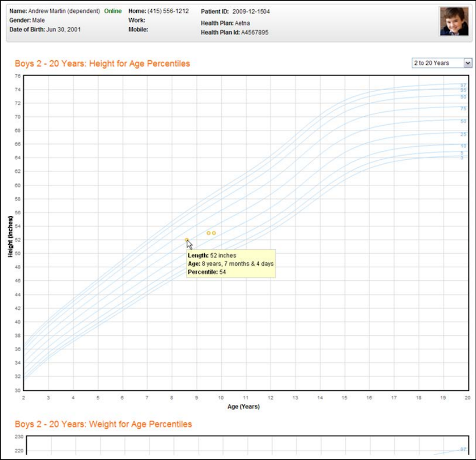
Task: Click the 90 percentile curve label
Action: click(x=463, y=97)
